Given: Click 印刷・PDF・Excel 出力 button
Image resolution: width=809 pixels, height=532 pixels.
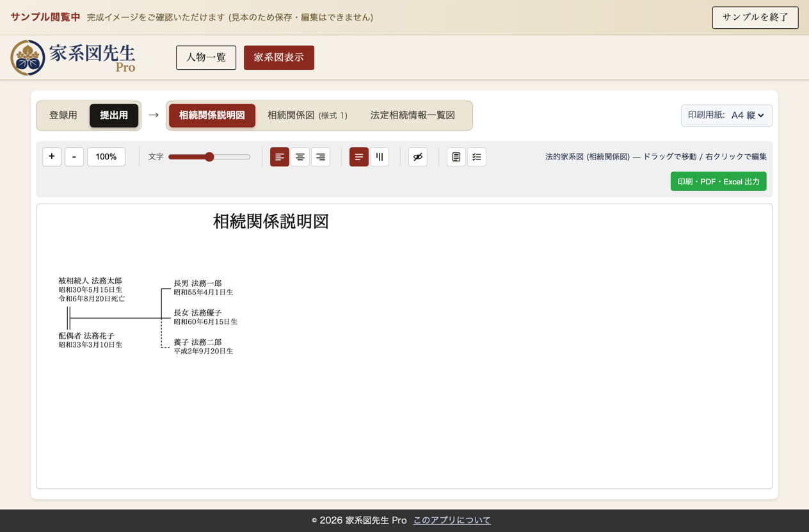Looking at the screenshot, I should point(718,182).
